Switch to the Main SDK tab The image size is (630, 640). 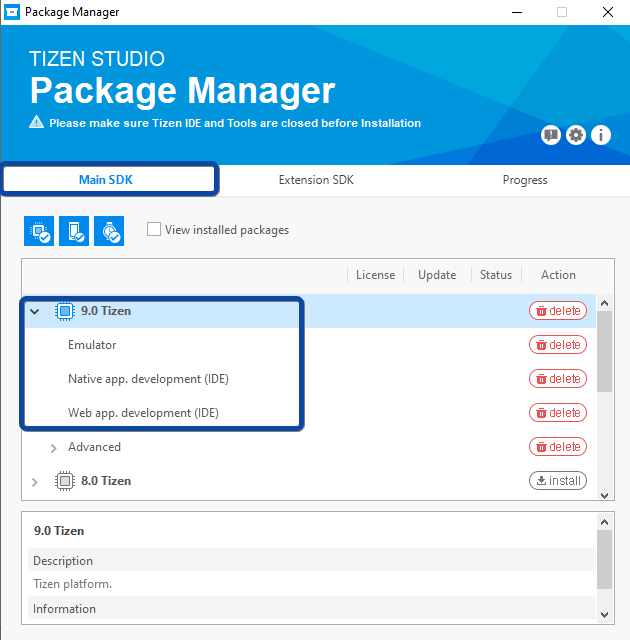pos(106,180)
